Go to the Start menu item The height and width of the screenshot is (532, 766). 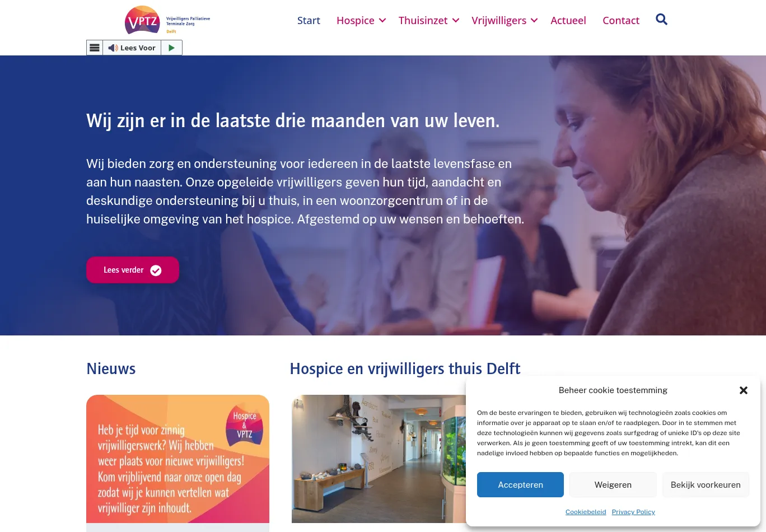coord(309,21)
